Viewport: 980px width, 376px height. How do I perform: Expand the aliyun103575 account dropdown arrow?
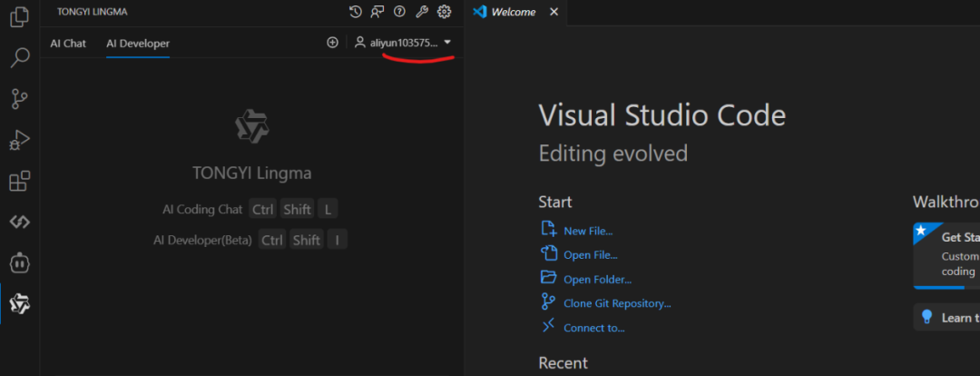[x=446, y=43]
